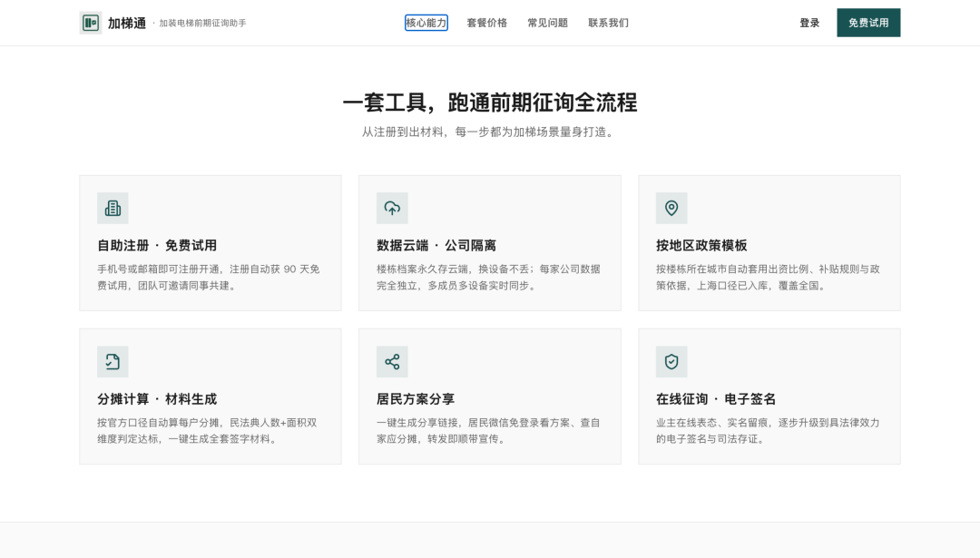Click the 加梯通 brand name
980x558 pixels.
coord(127,23)
